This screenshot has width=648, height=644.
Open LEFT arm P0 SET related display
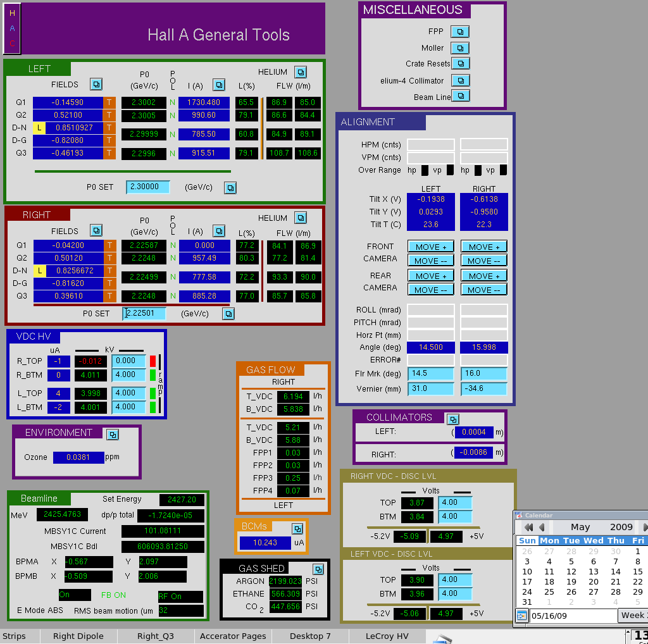230,188
